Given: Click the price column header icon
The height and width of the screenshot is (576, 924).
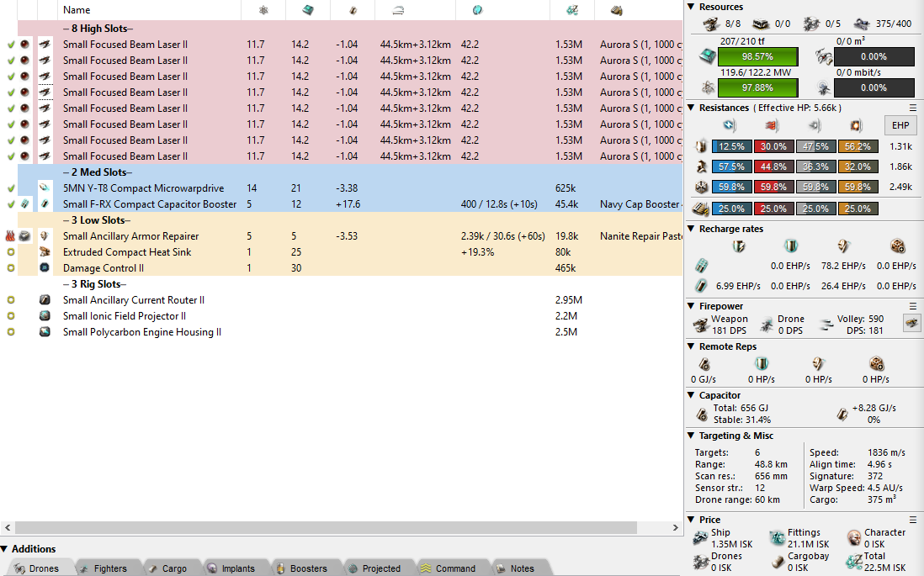Looking at the screenshot, I should (x=572, y=10).
